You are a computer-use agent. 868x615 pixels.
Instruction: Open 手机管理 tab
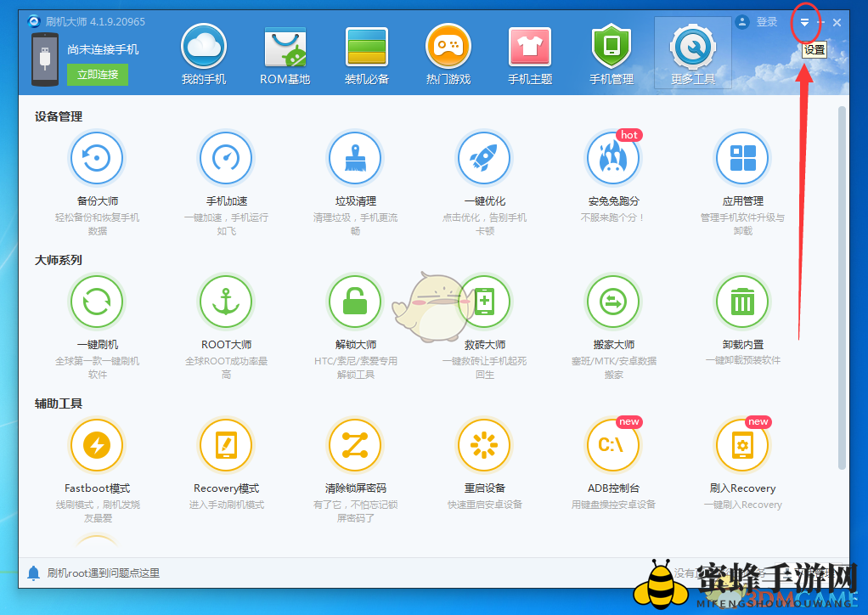[x=612, y=54]
